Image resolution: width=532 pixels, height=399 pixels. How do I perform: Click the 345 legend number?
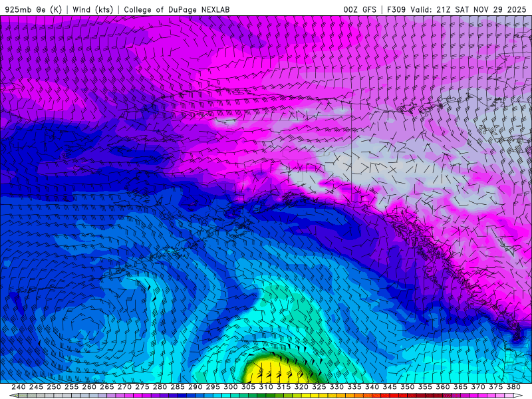point(390,387)
